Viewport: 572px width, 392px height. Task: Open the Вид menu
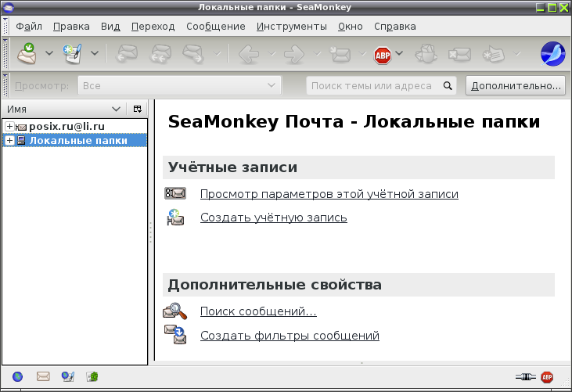coord(110,27)
